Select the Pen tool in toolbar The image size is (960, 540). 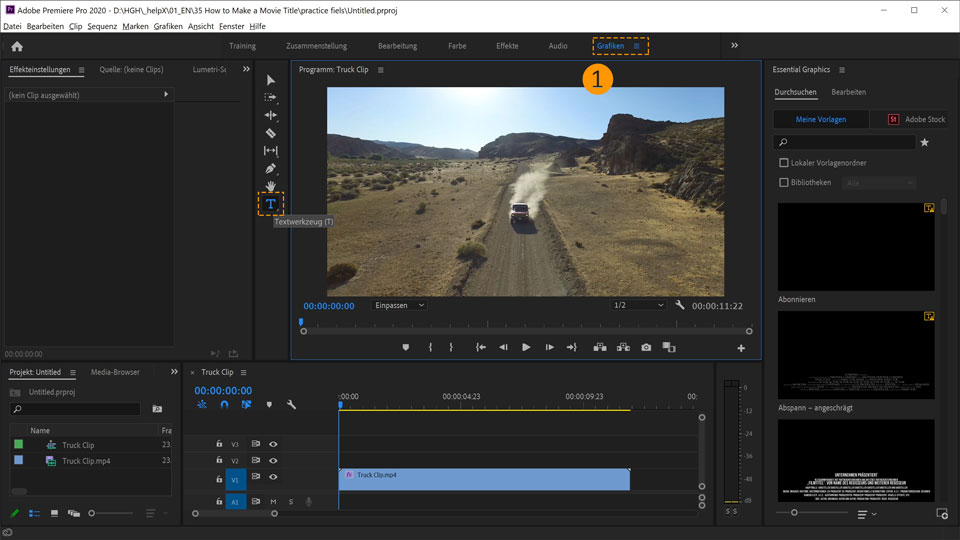pos(270,168)
